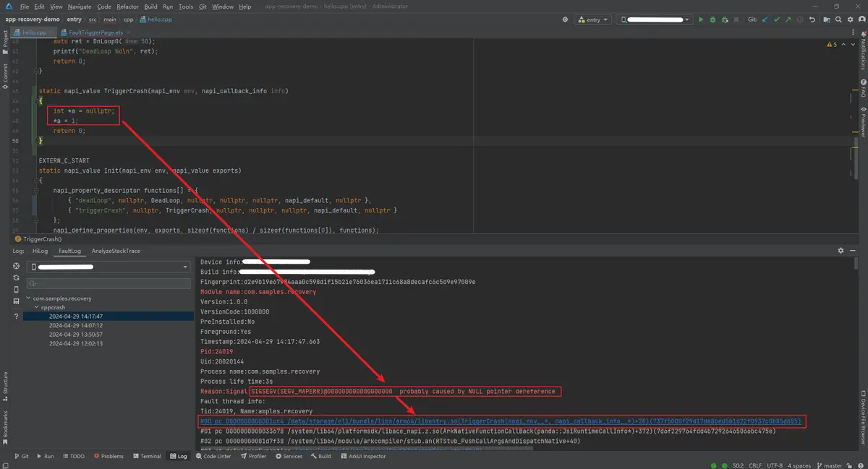Click the save icon in FaultLog sidebar

coord(17,301)
